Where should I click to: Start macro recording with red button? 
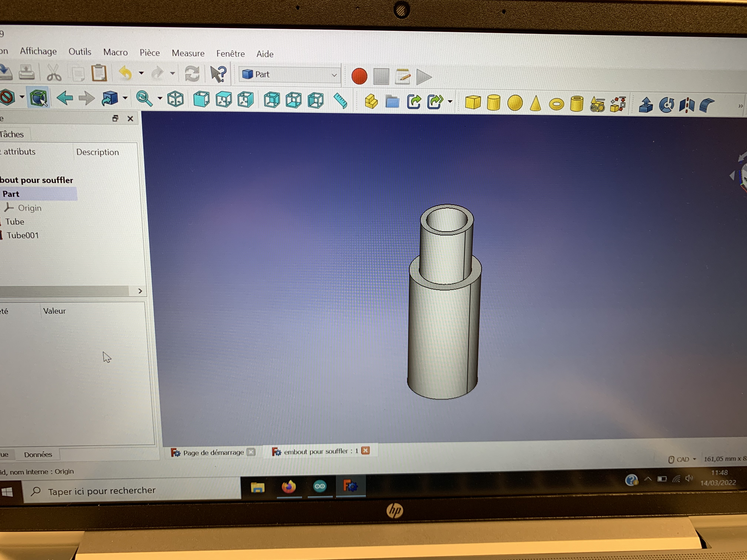tap(359, 76)
